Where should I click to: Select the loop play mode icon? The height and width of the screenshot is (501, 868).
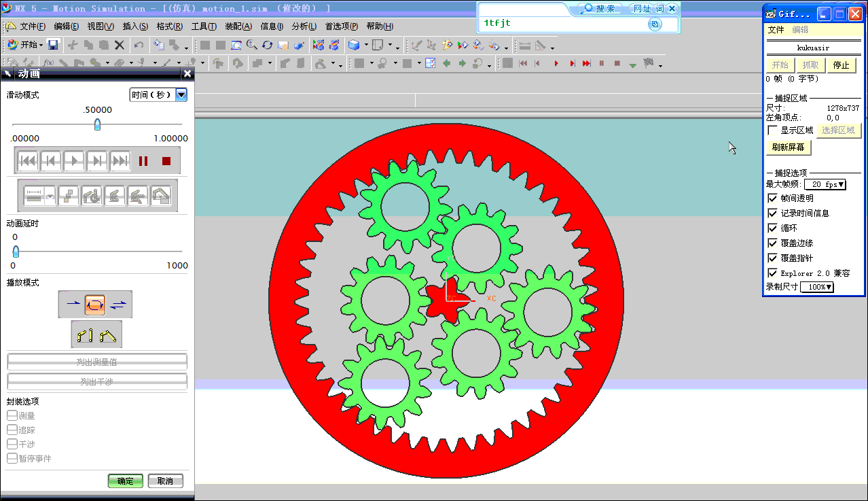pos(95,305)
